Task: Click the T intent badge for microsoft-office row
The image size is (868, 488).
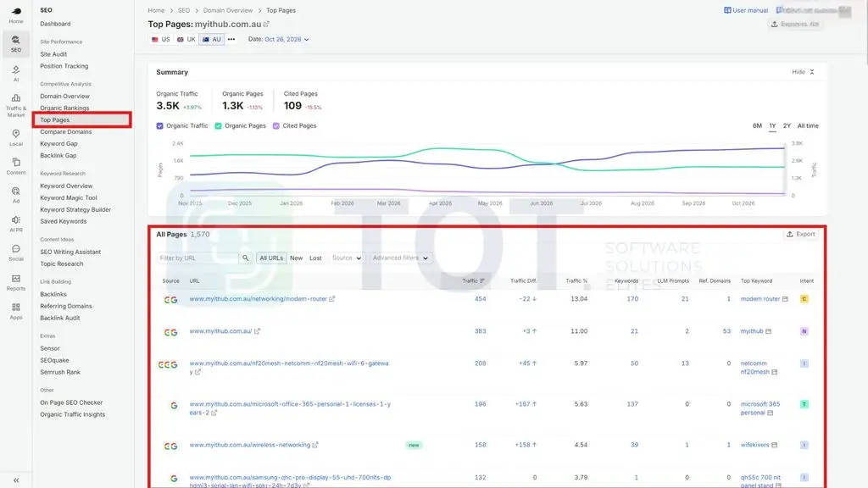Action: pyautogui.click(x=804, y=404)
